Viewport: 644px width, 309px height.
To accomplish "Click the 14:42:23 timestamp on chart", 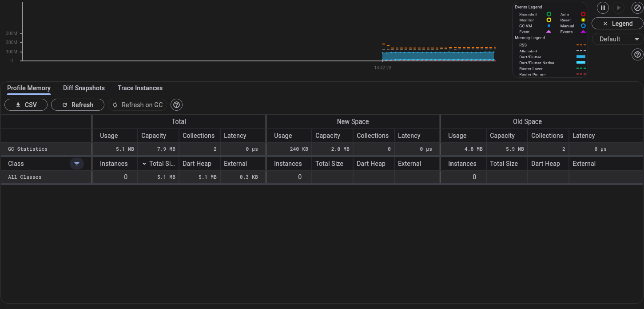I will click(382, 68).
